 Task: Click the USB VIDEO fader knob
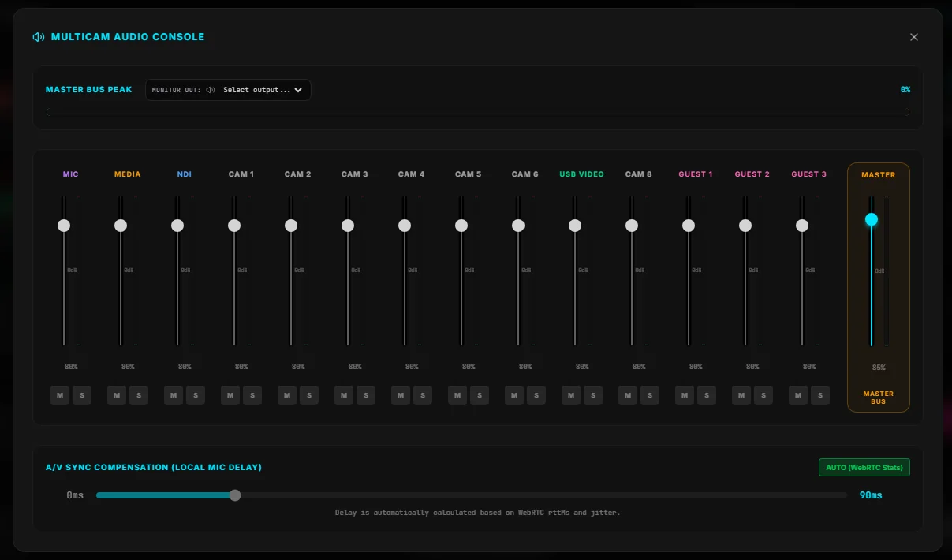[x=575, y=226]
